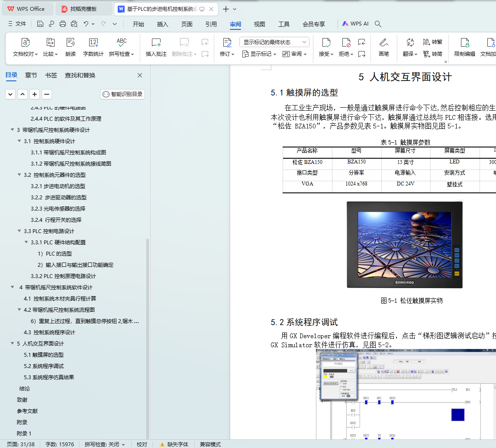Click the new tab plus button
496x448 pixels.
(226, 9)
